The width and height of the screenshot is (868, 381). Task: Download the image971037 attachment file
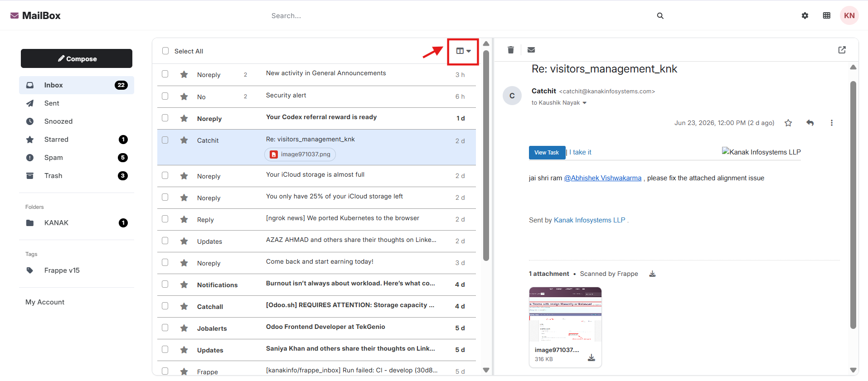point(592,358)
